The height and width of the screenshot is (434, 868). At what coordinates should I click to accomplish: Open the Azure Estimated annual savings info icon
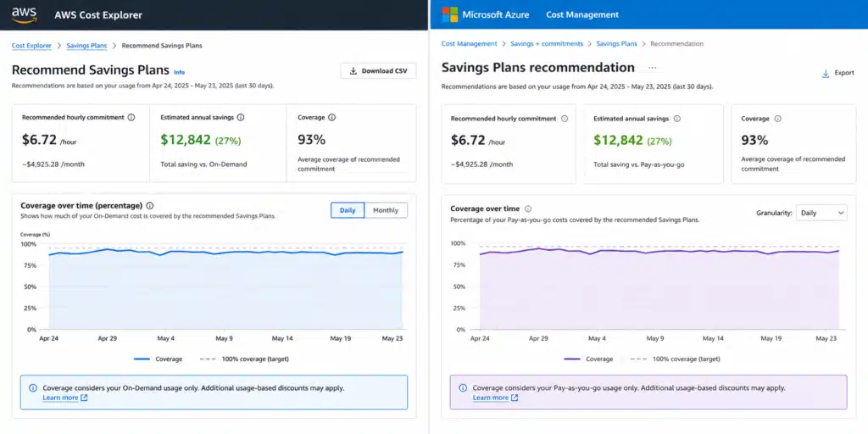[677, 119]
